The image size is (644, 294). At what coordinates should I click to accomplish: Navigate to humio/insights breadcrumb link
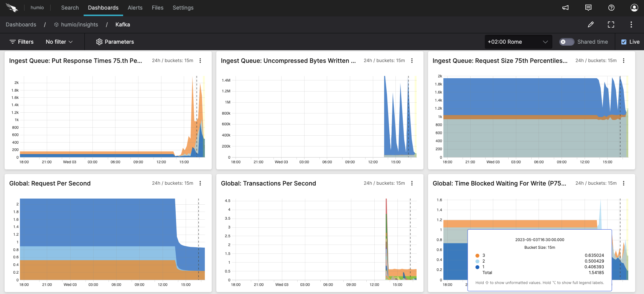79,25
